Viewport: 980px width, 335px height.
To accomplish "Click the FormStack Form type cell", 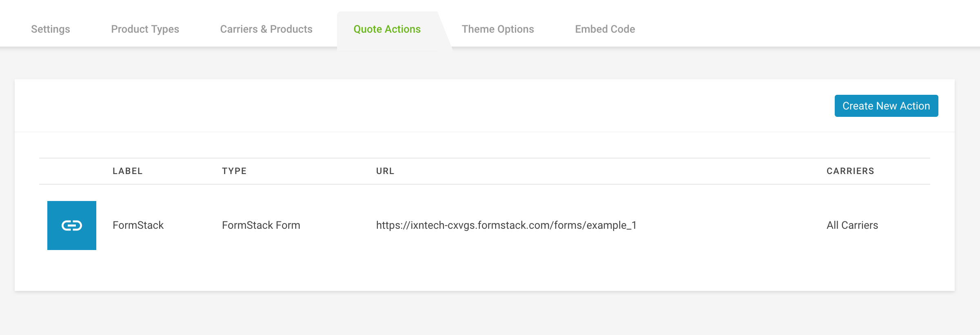I will pyautogui.click(x=261, y=225).
